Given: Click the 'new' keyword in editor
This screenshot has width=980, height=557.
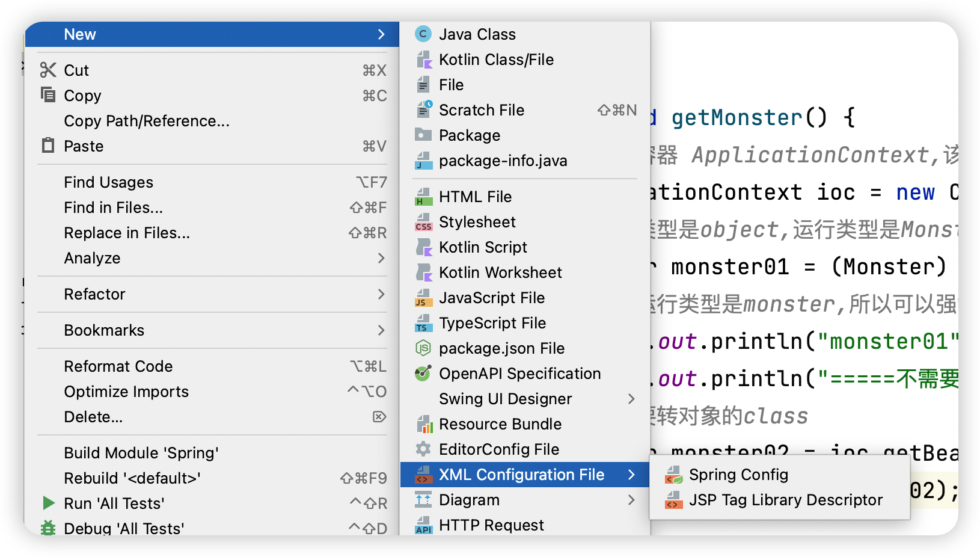Looking at the screenshot, I should tap(916, 192).
